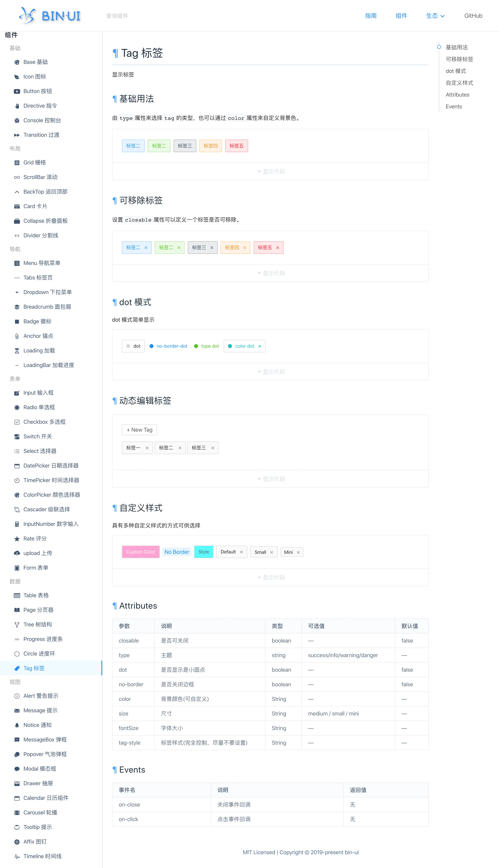Expand the 生态 dropdown menu

pos(435,16)
